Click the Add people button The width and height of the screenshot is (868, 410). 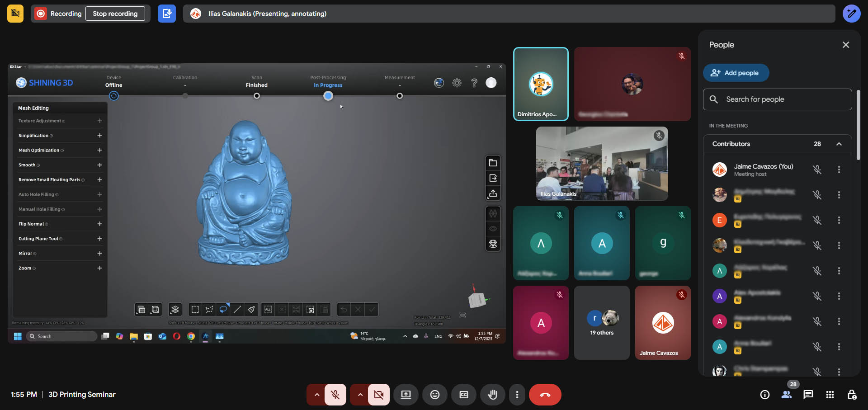[x=736, y=73]
